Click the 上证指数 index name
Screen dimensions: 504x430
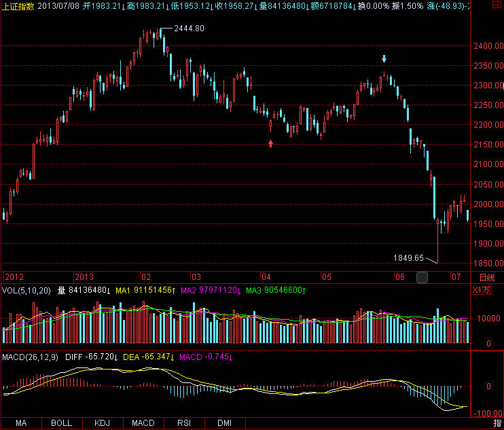pyautogui.click(x=18, y=6)
